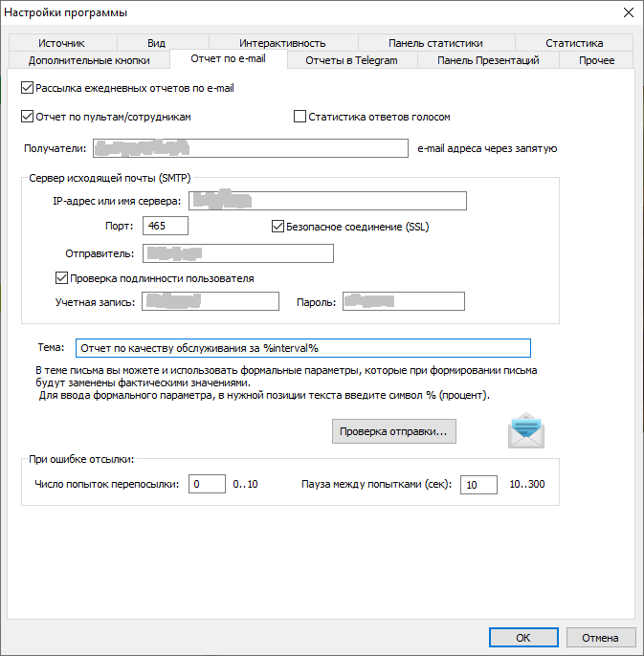Click the Отмена button
The width and height of the screenshot is (644, 656).
click(600, 638)
